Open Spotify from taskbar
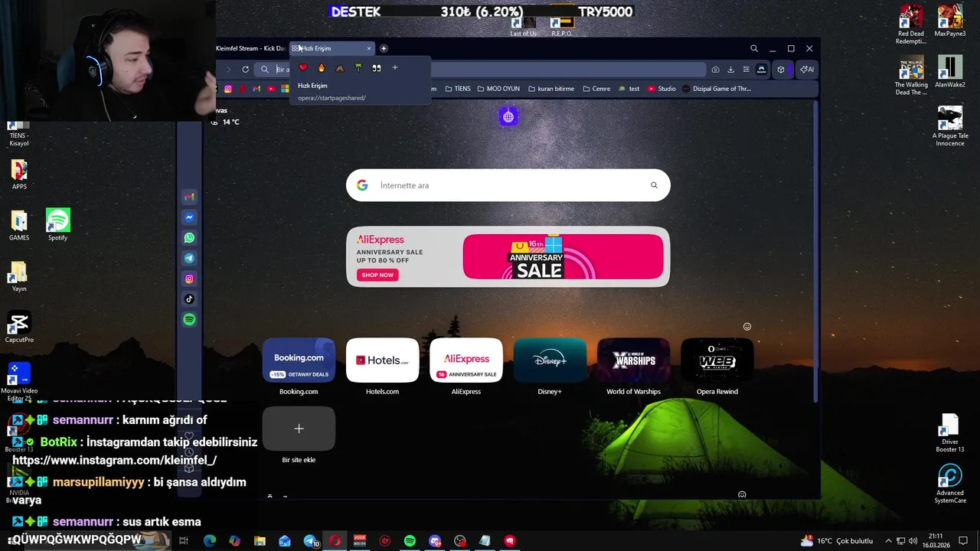Viewport: 980px width, 551px height. coord(410,541)
